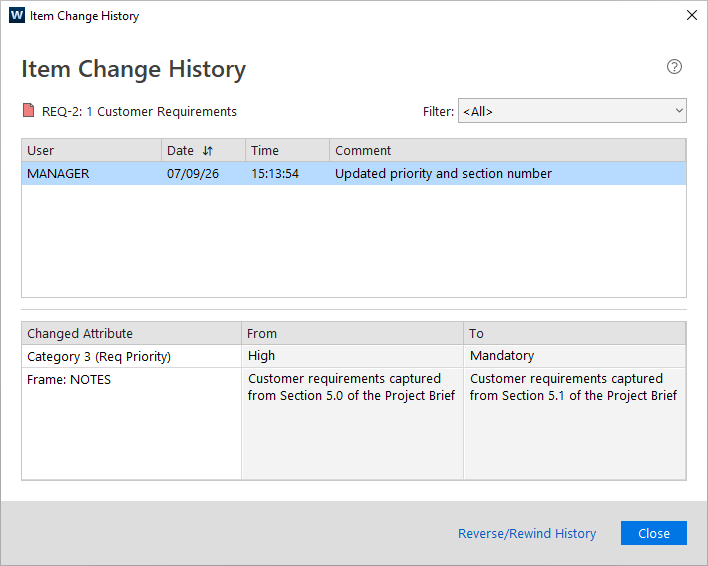
Task: Click the 'Mandatory' To value
Action: coord(575,356)
